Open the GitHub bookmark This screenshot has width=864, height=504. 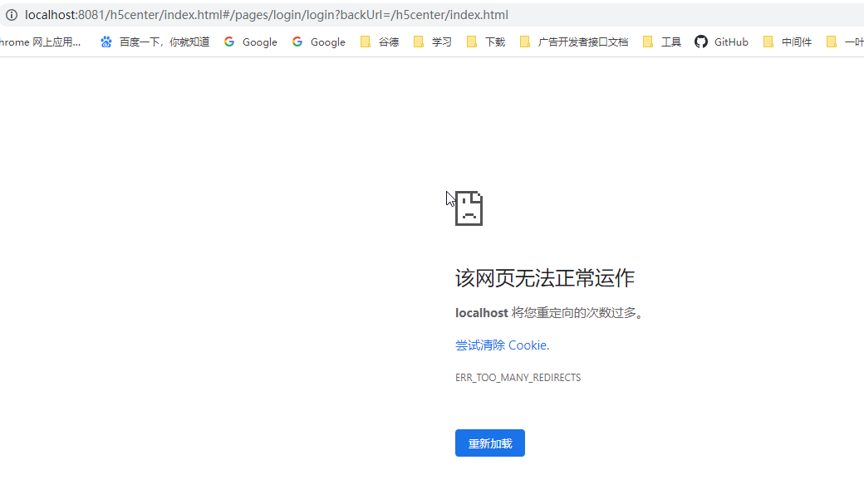coord(721,42)
